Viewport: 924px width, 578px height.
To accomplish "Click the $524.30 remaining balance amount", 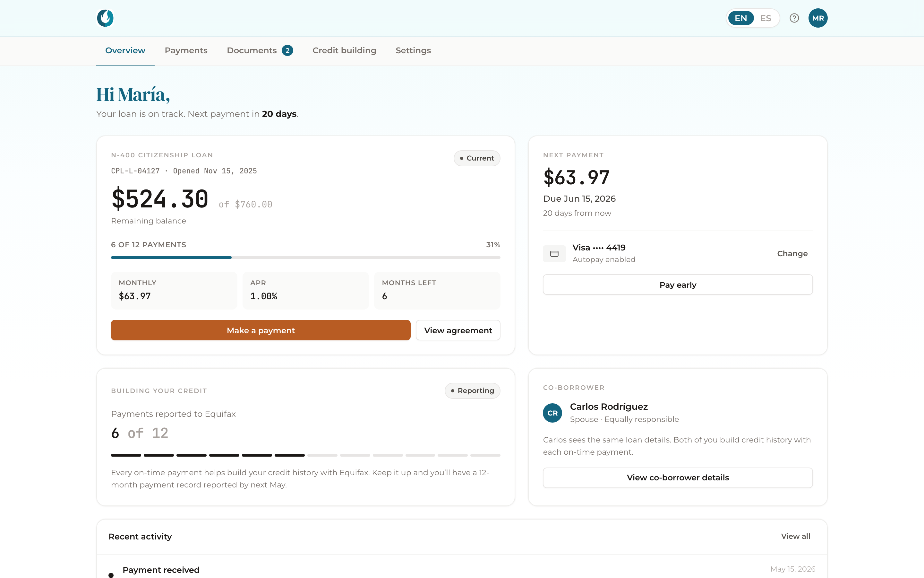I will click(x=160, y=199).
